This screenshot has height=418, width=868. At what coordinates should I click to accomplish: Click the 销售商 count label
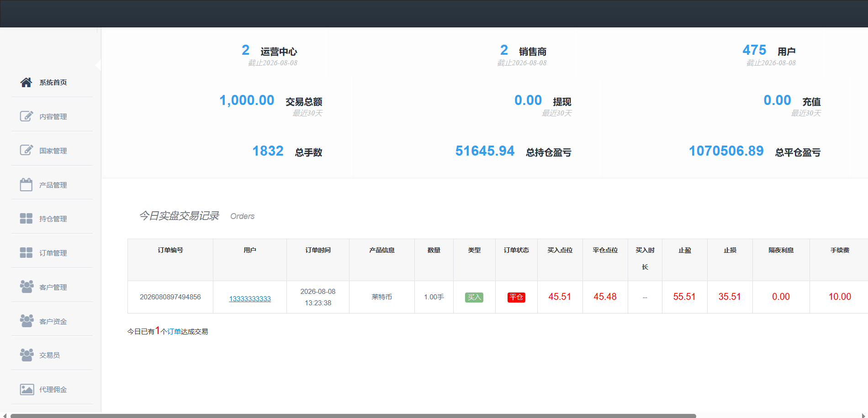pos(533,52)
